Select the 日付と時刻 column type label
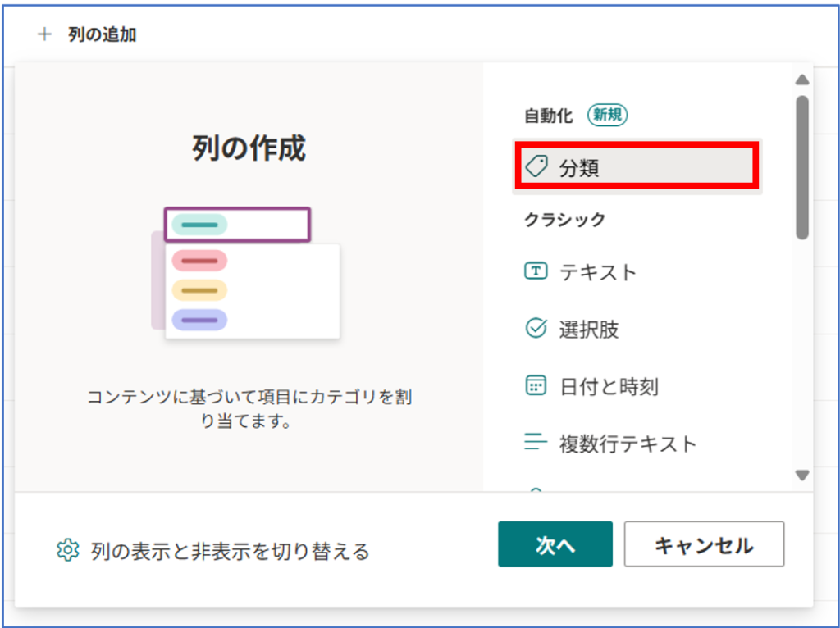This screenshot has height=628, width=840. tap(609, 387)
